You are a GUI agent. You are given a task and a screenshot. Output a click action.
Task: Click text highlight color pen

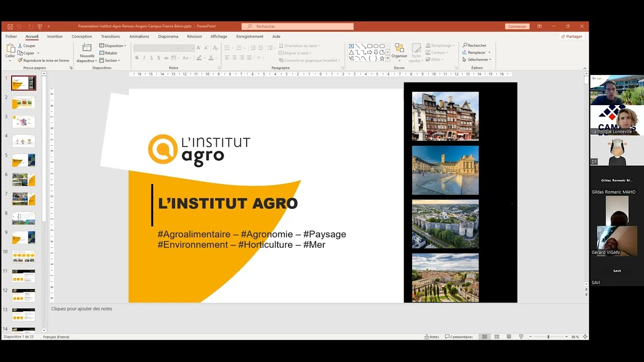(x=199, y=58)
